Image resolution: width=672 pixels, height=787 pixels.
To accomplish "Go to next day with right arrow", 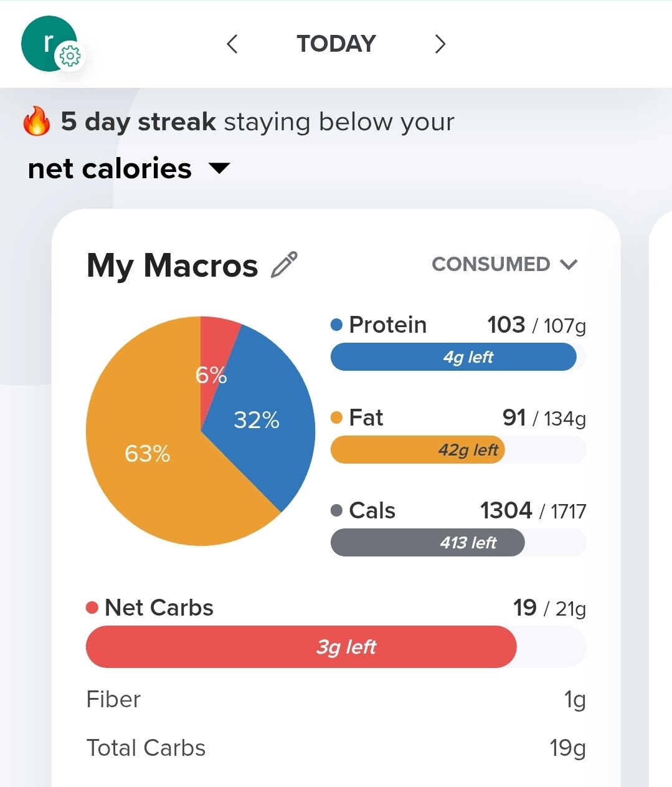I will pyautogui.click(x=440, y=44).
